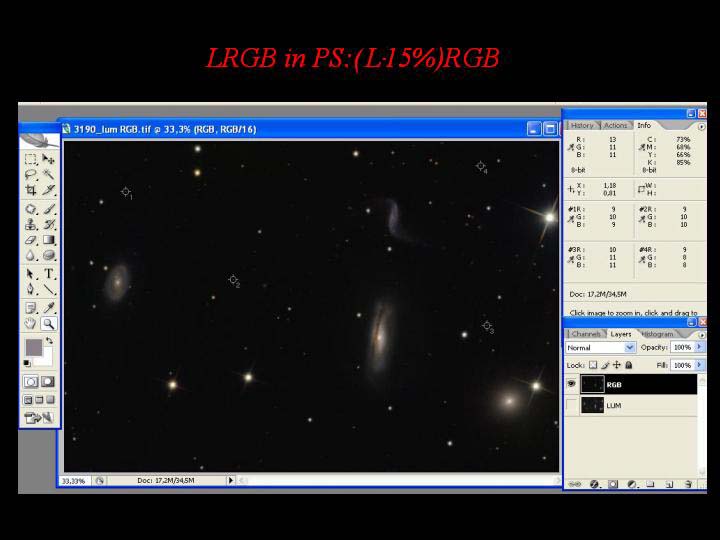This screenshot has height=540, width=720.
Task: Select the Hand tool
Action: pyautogui.click(x=31, y=323)
